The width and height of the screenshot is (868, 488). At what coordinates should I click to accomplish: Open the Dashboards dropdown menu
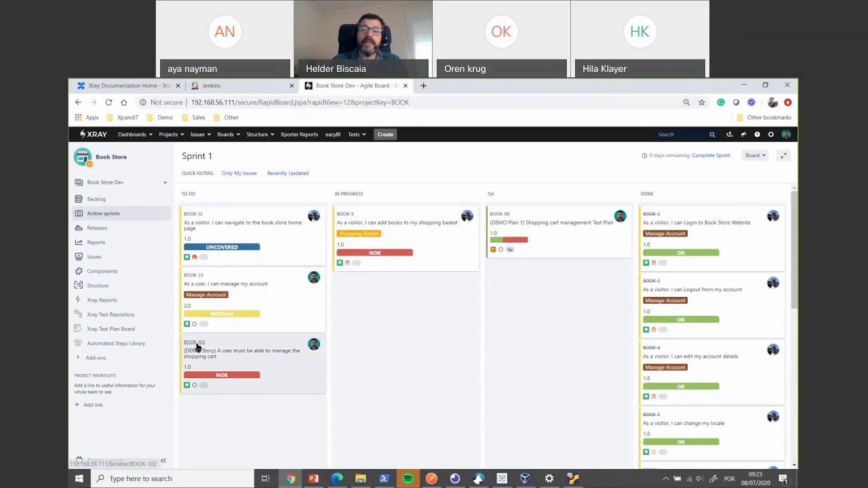click(x=134, y=134)
